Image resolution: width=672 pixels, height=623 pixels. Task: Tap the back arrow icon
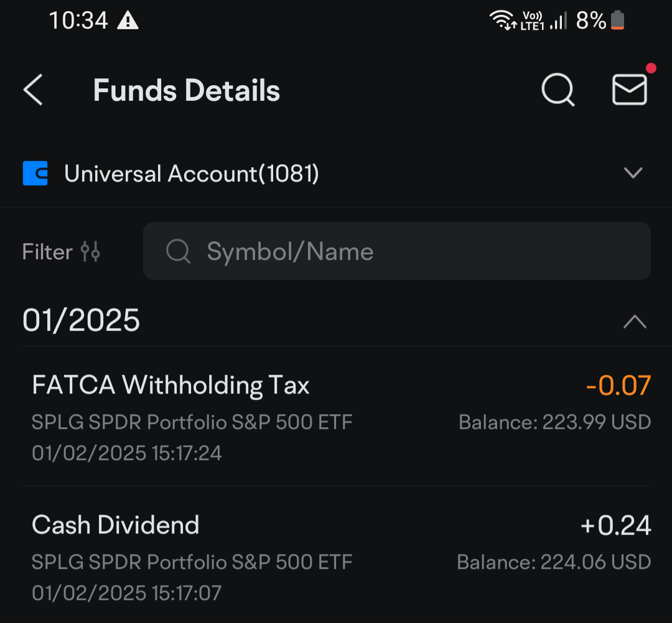(x=33, y=90)
